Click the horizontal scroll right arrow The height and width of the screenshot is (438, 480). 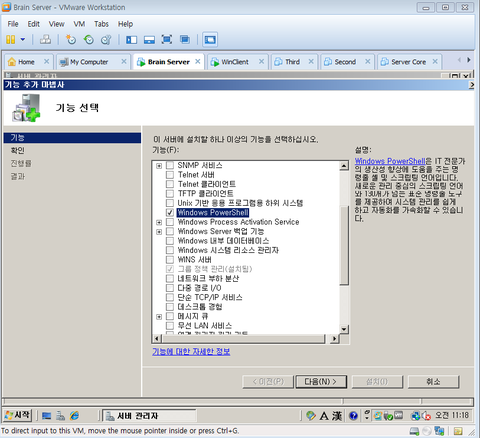tap(335, 339)
